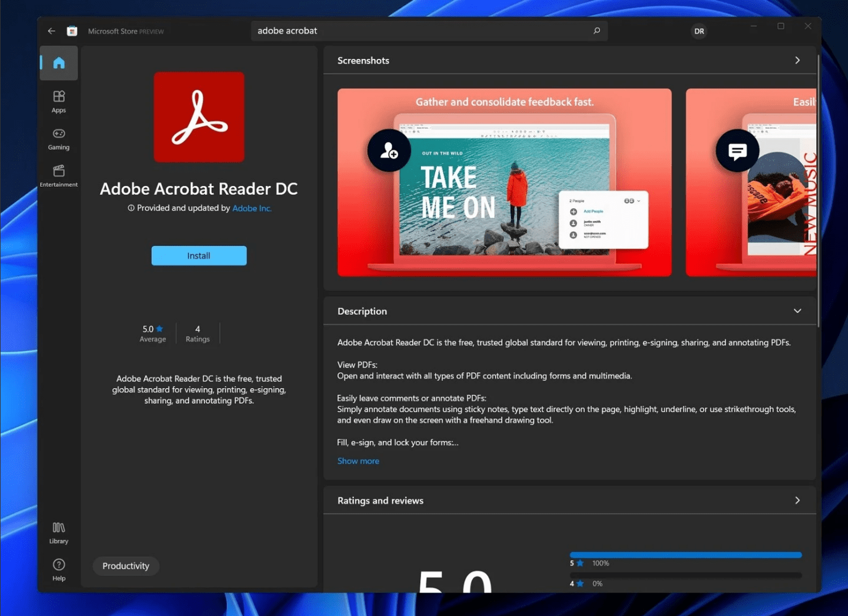Screen dimensions: 848x616
Task: Install Adobe Acrobat Reader DC
Action: point(199,256)
